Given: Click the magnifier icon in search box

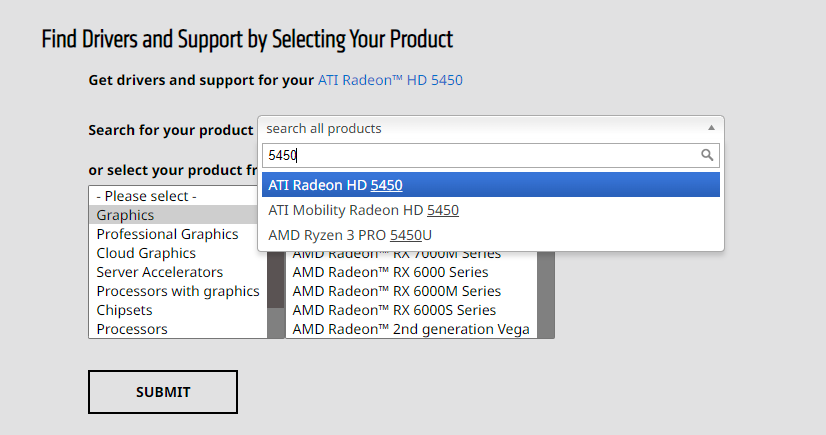Looking at the screenshot, I should pyautogui.click(x=707, y=155).
